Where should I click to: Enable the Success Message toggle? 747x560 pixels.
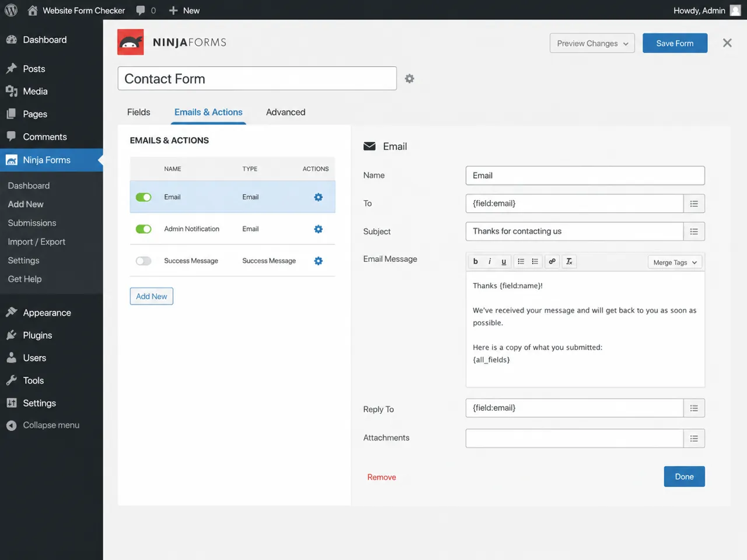coord(144,261)
